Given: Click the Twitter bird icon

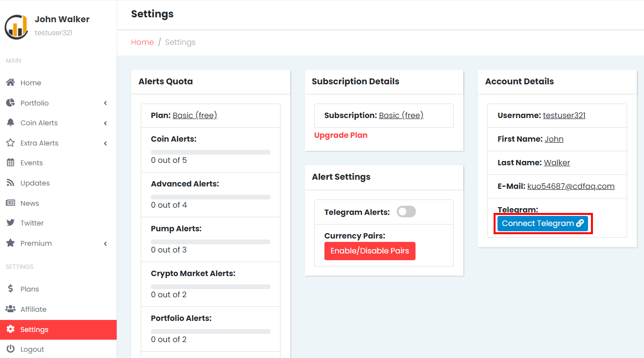Looking at the screenshot, I should (x=10, y=223).
